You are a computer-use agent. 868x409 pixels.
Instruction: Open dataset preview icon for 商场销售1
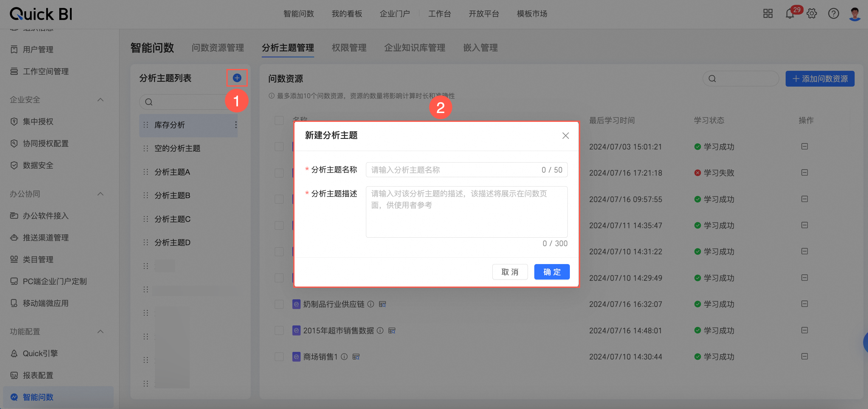click(x=356, y=357)
